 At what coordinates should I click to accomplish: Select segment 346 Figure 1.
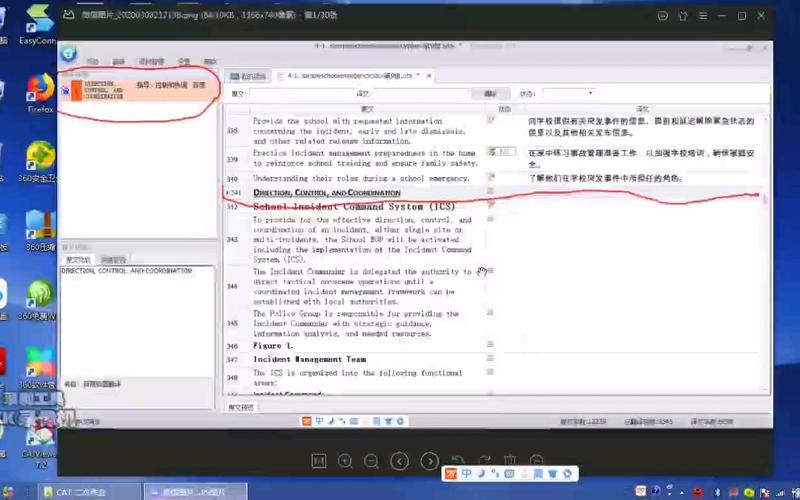[273, 346]
